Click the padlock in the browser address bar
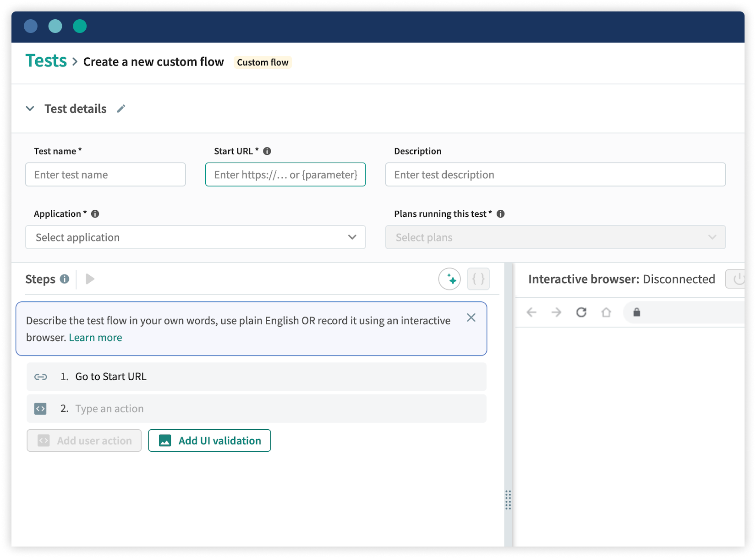The height and width of the screenshot is (558, 756). (x=637, y=312)
